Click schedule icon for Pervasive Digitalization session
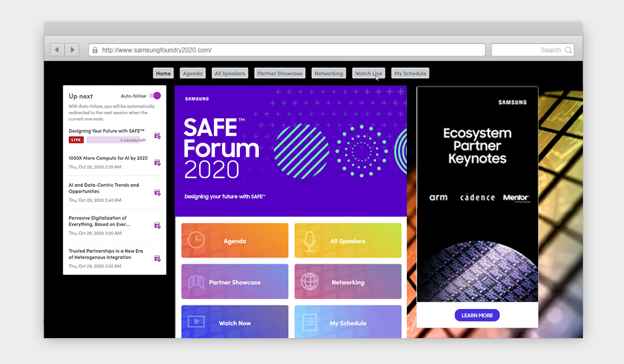Image resolution: width=624 pixels, height=364 pixels. point(157,226)
